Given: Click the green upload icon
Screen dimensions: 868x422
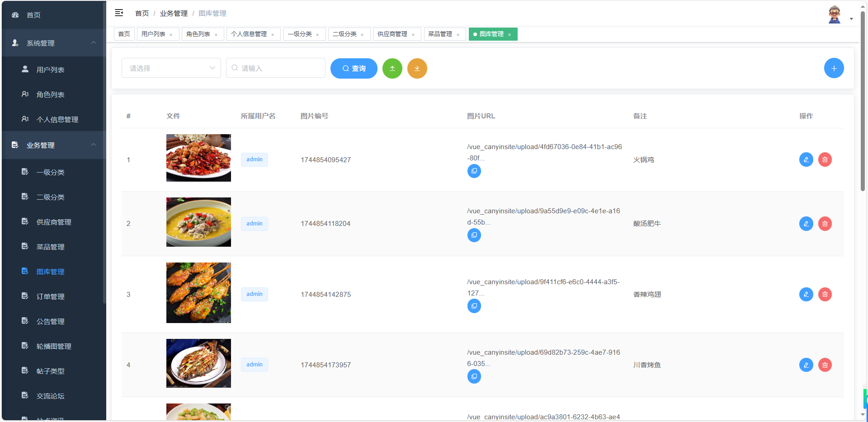Looking at the screenshot, I should (x=392, y=68).
